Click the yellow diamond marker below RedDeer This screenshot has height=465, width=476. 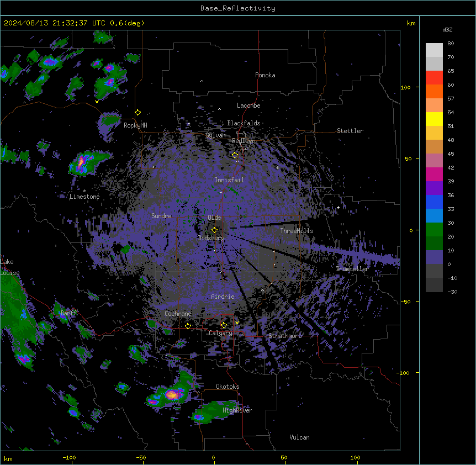click(235, 155)
